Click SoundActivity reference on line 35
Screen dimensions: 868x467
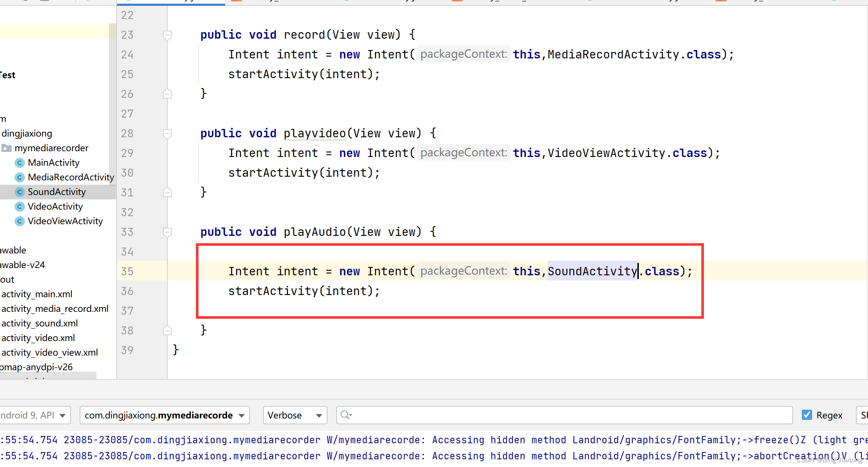click(x=592, y=271)
